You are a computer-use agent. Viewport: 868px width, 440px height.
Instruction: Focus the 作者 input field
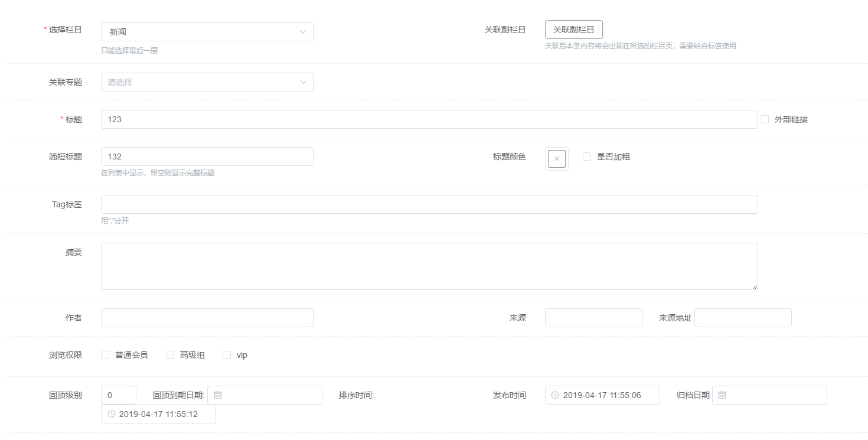tap(207, 318)
